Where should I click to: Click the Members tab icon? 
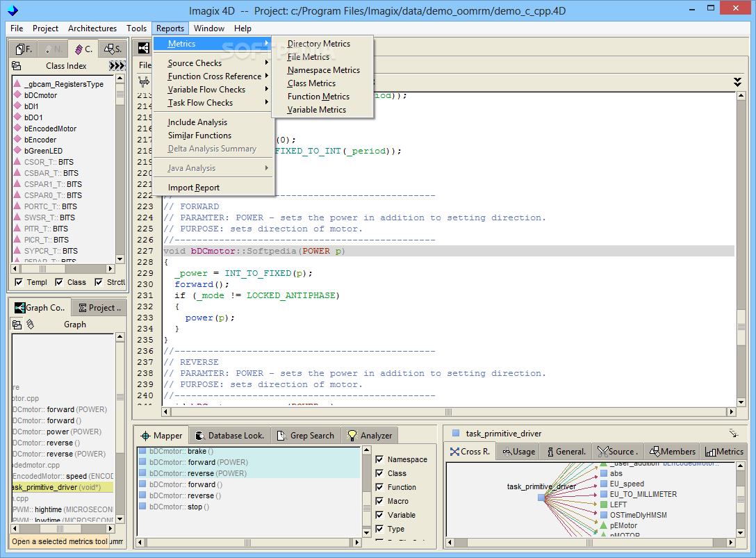(655, 452)
